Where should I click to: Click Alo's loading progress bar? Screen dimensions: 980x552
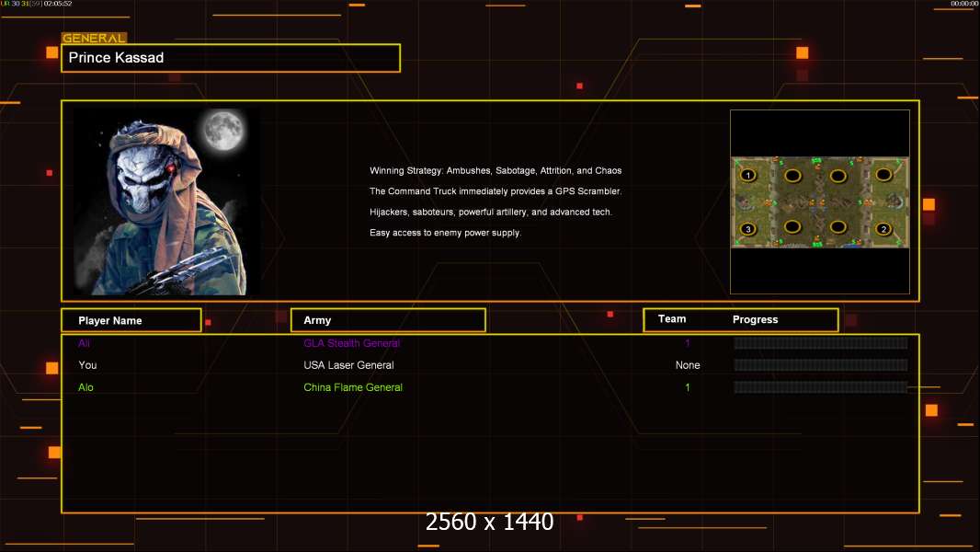821,387
